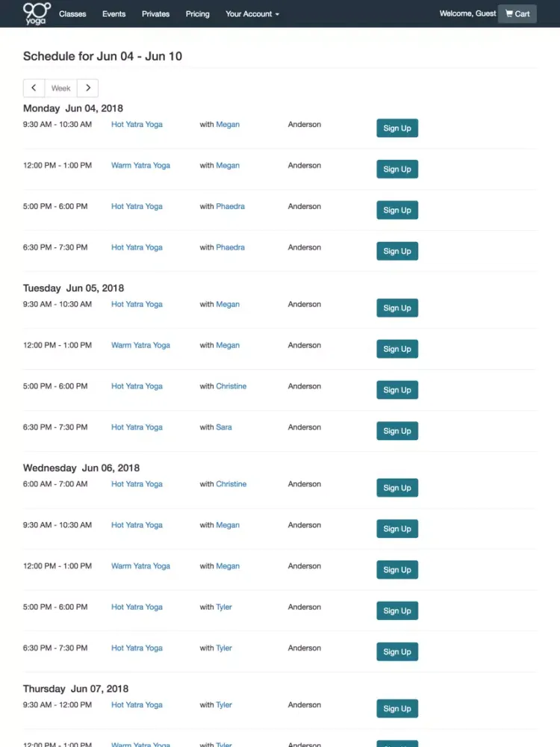The height and width of the screenshot is (747, 560).
Task: Click the 90 Degrees Yoga logo
Action: [37, 13]
